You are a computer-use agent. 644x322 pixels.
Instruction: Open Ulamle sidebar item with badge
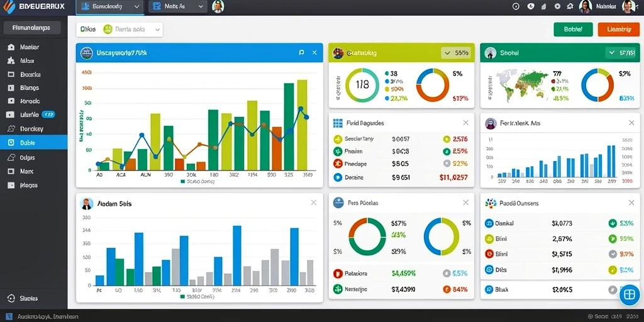tap(34, 114)
